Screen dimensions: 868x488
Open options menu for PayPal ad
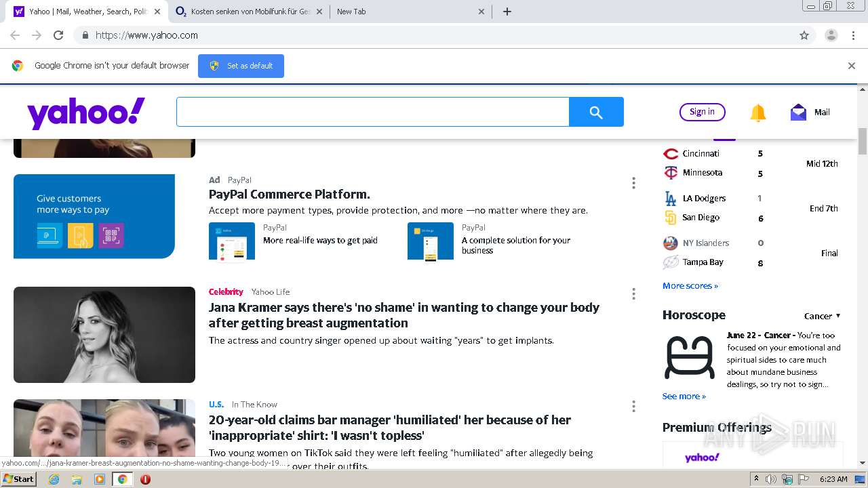point(633,183)
